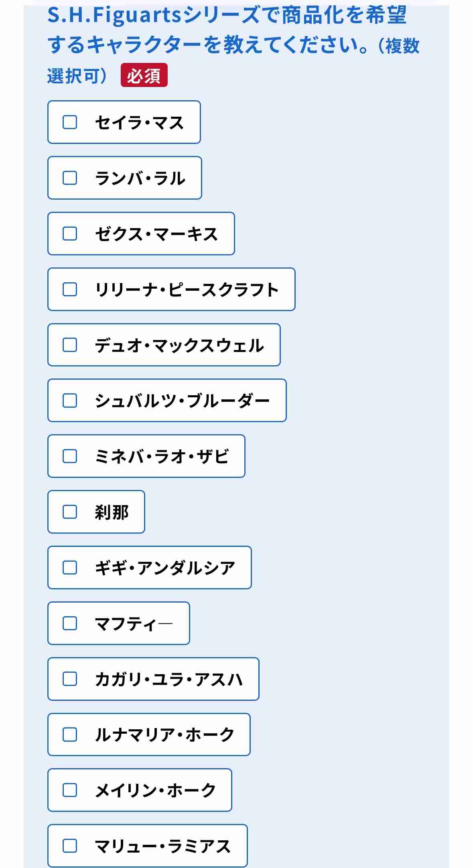Tick the ゼクス・マーキス checkbox
473x868 pixels.
[70, 234]
